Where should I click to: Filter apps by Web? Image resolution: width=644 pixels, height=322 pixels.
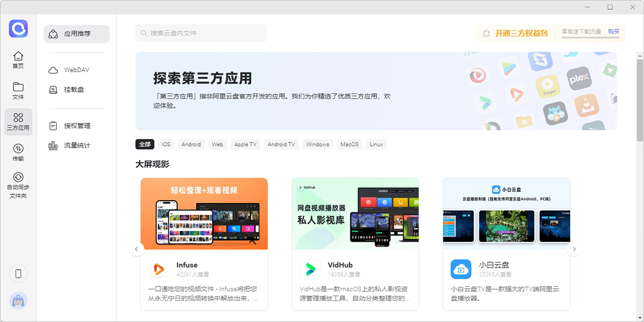tap(217, 144)
